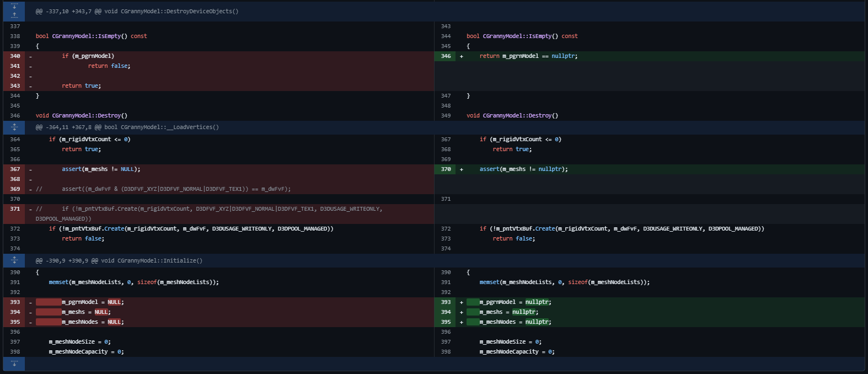
Task: Select deleted line number 343 on the left
Action: coord(15,86)
